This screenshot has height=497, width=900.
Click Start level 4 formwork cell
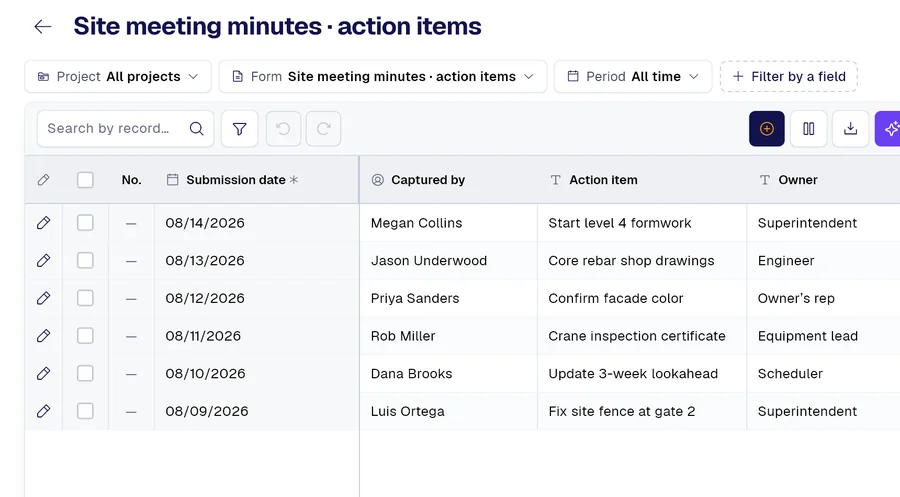(642, 223)
